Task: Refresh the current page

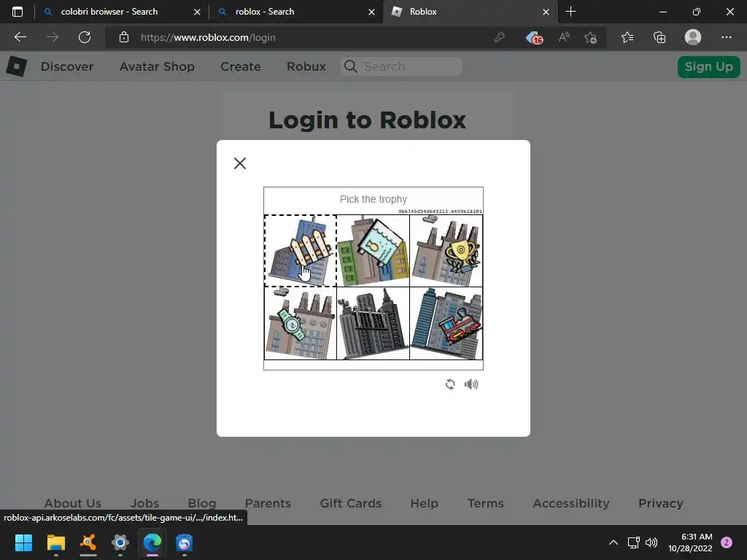Action: coord(85,37)
